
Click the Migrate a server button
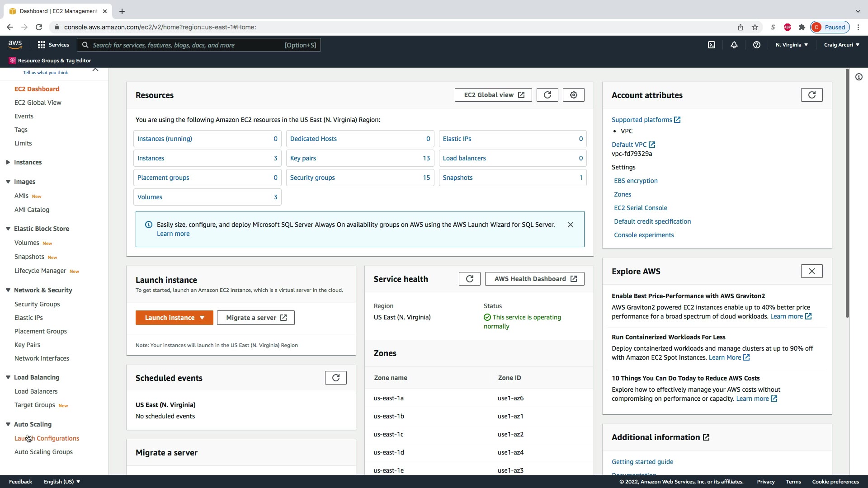pyautogui.click(x=256, y=318)
